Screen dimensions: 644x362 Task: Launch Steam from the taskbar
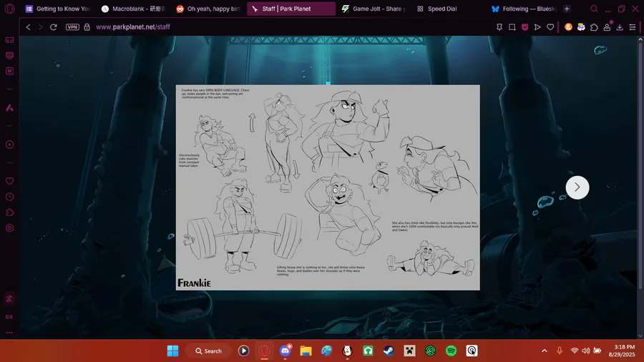[x=389, y=351]
